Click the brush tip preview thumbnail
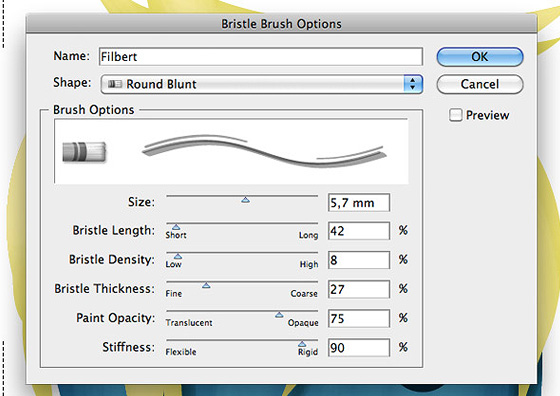Screen dimensions: 560x396 click(84, 152)
